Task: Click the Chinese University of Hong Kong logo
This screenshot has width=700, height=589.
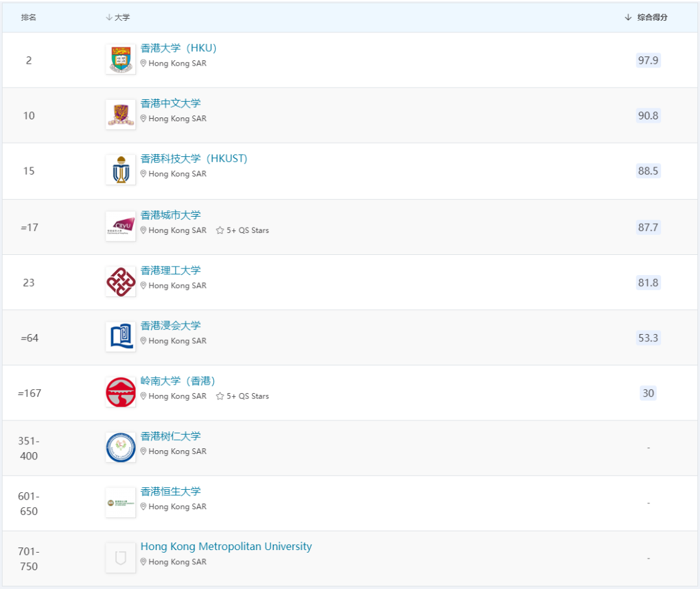Action: 121,115
